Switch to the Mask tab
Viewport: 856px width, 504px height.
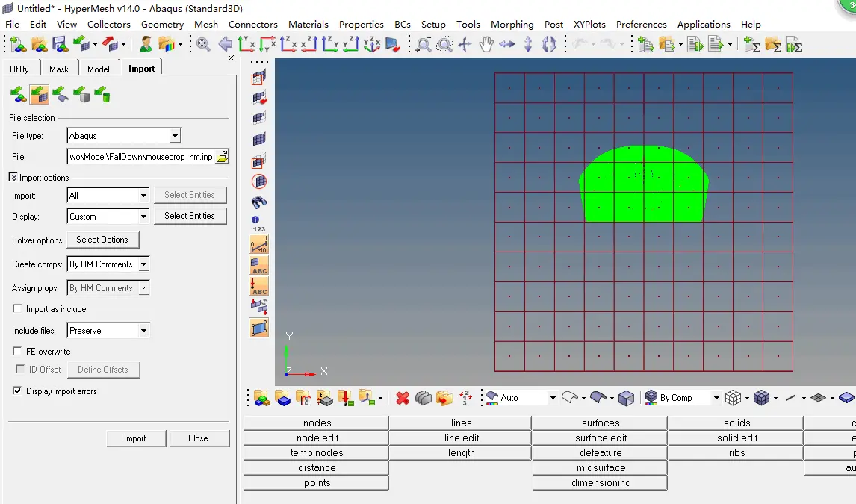pyautogui.click(x=59, y=69)
